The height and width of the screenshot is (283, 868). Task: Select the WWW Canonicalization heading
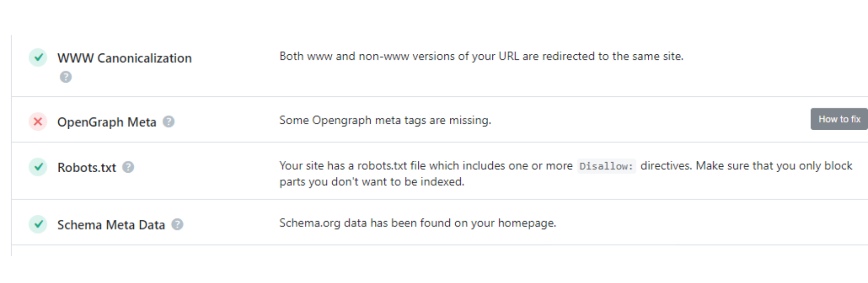[124, 58]
